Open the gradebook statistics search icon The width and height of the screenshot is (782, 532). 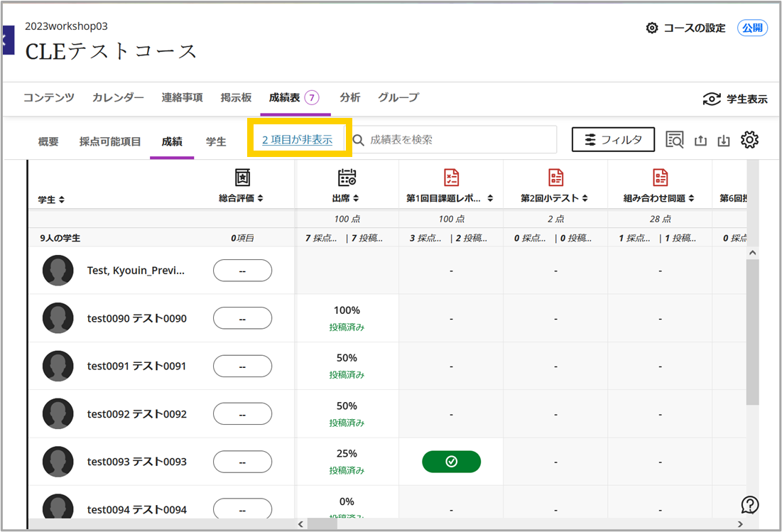(675, 140)
